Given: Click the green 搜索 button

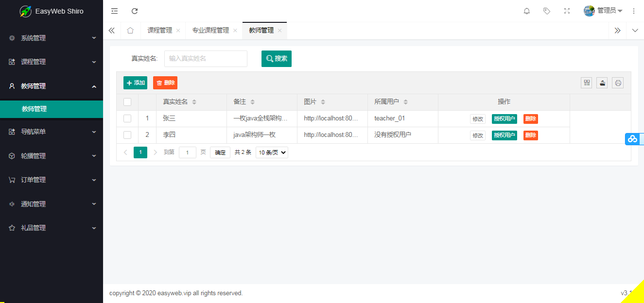Looking at the screenshot, I should pyautogui.click(x=277, y=59).
